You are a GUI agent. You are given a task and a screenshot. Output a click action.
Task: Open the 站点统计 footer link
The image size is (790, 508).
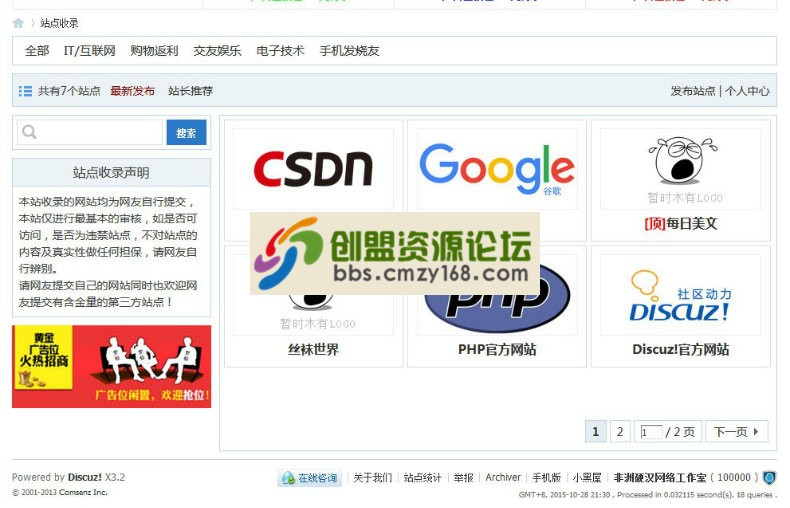(422, 477)
